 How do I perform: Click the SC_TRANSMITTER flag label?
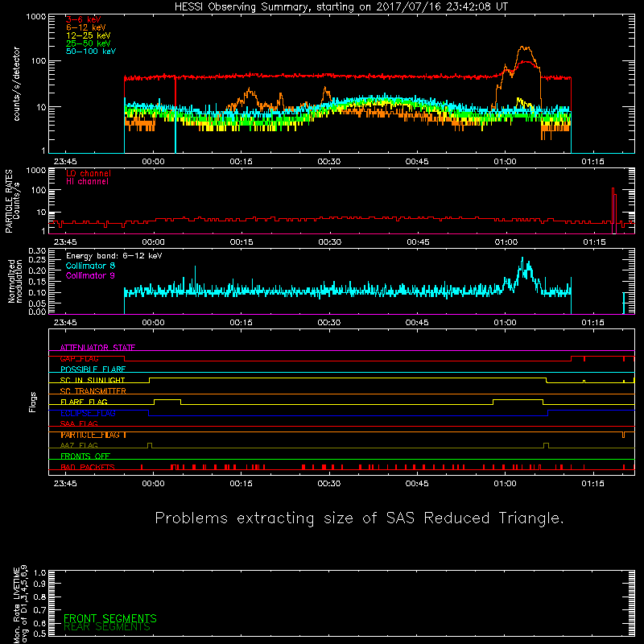tap(93, 391)
